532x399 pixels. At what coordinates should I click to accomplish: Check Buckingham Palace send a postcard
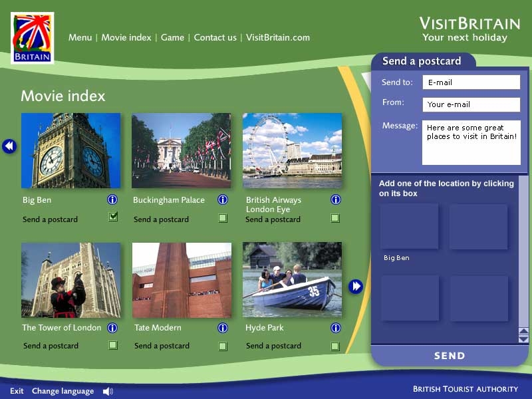(223, 218)
